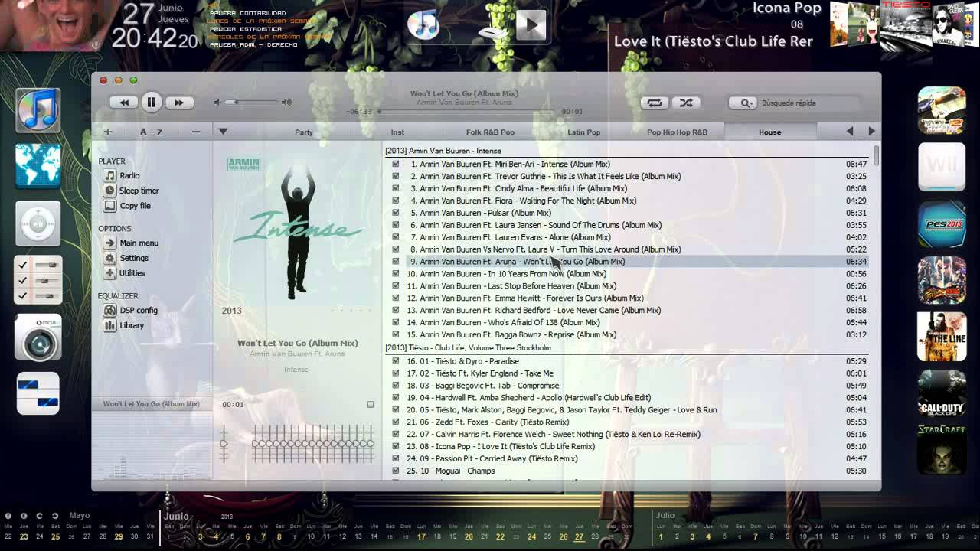Sort playlist with A - Z button
The image size is (980, 551).
point(151,132)
